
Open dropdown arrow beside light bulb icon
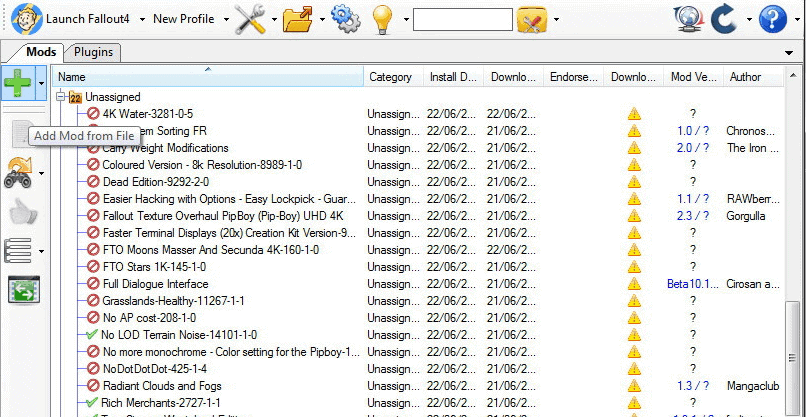point(406,20)
